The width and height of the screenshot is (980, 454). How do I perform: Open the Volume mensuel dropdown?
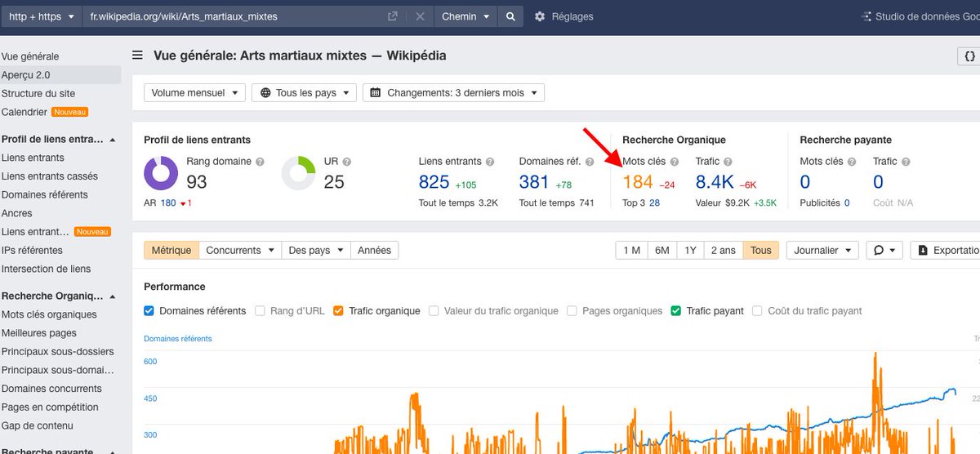(194, 93)
